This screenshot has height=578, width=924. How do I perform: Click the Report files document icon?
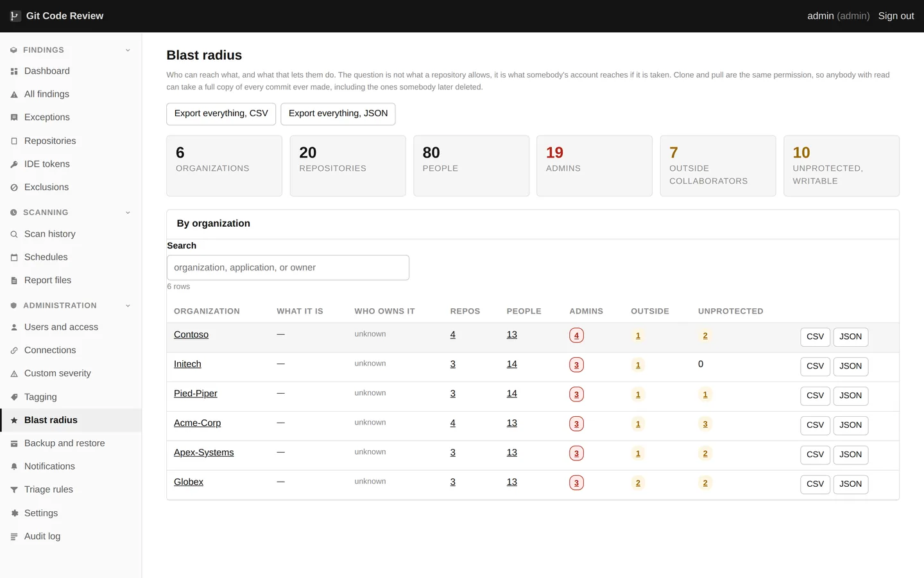point(14,281)
